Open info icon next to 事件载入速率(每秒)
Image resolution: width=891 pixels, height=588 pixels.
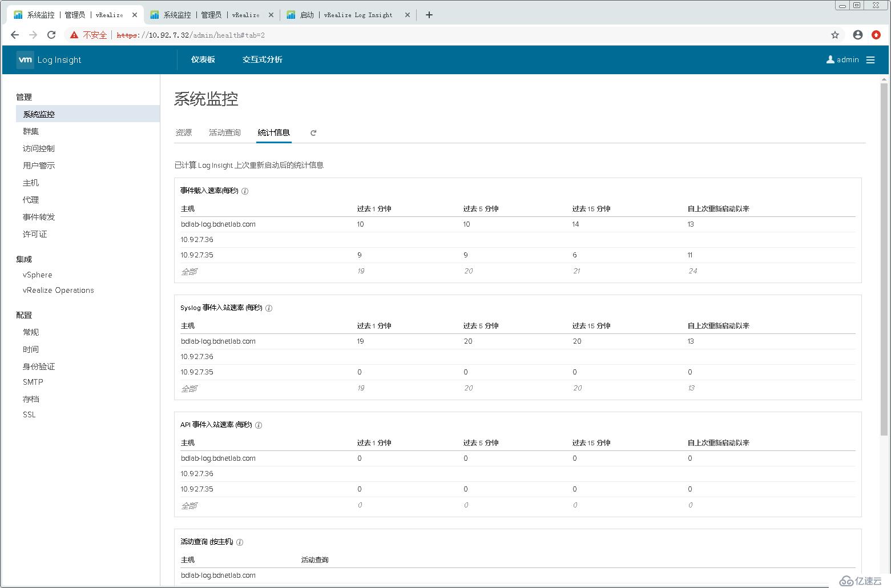(245, 191)
